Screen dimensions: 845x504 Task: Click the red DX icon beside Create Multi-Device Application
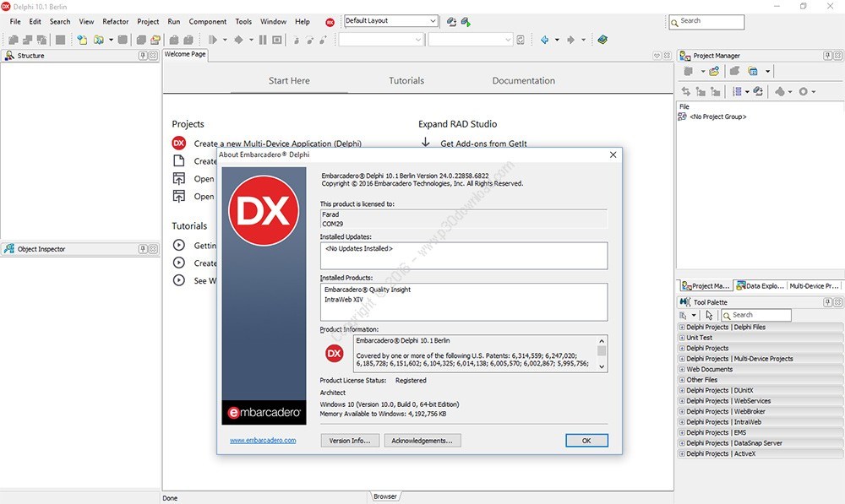click(x=179, y=144)
